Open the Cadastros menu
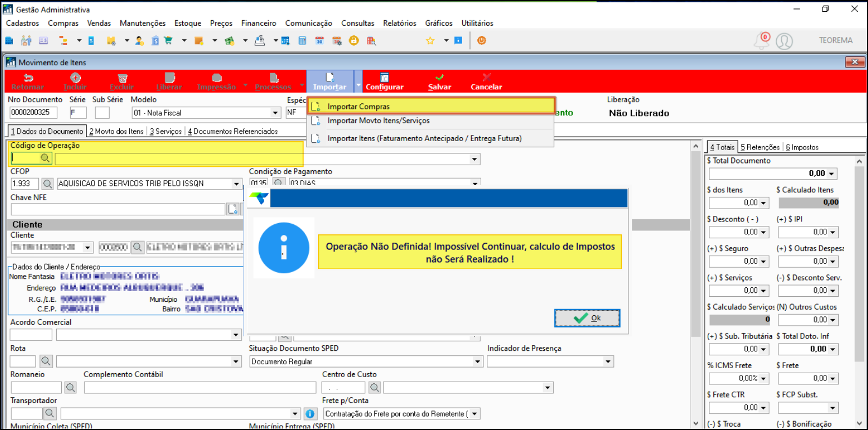Screen dimensions: 868x430 coord(22,23)
